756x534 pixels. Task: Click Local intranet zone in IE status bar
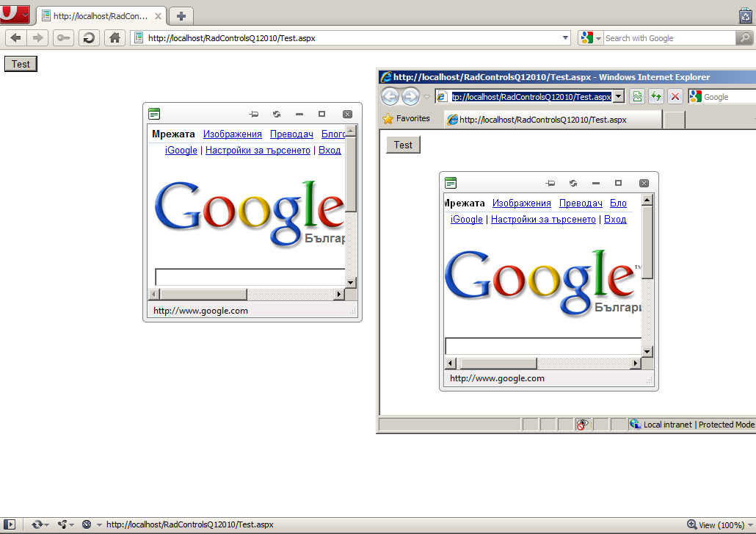[693, 425]
